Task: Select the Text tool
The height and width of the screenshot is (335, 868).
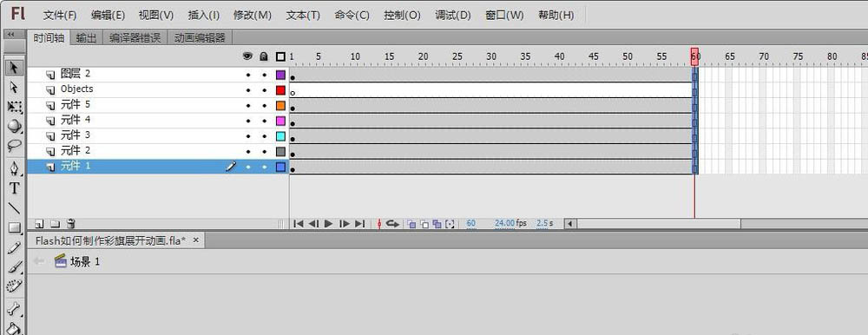Action: (14, 188)
